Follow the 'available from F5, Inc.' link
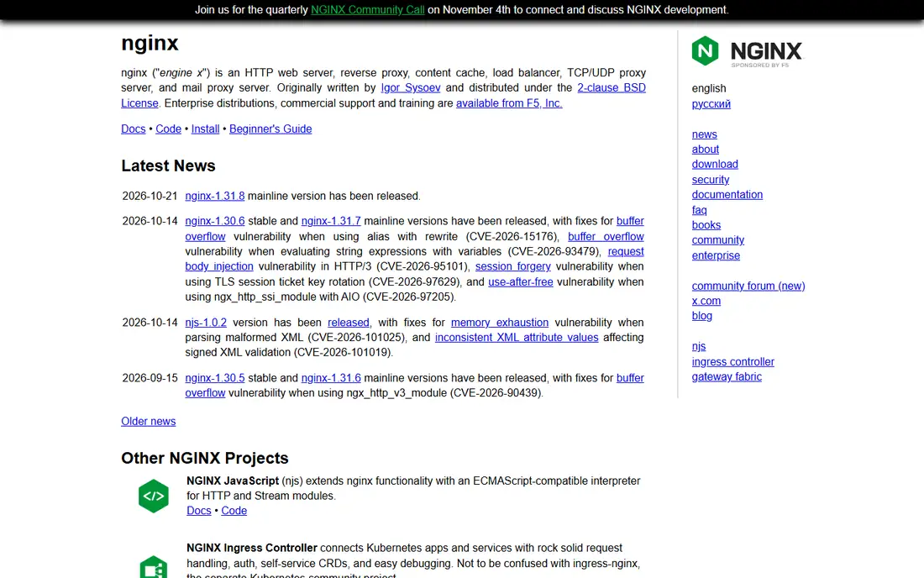This screenshot has width=924, height=578. [x=509, y=103]
